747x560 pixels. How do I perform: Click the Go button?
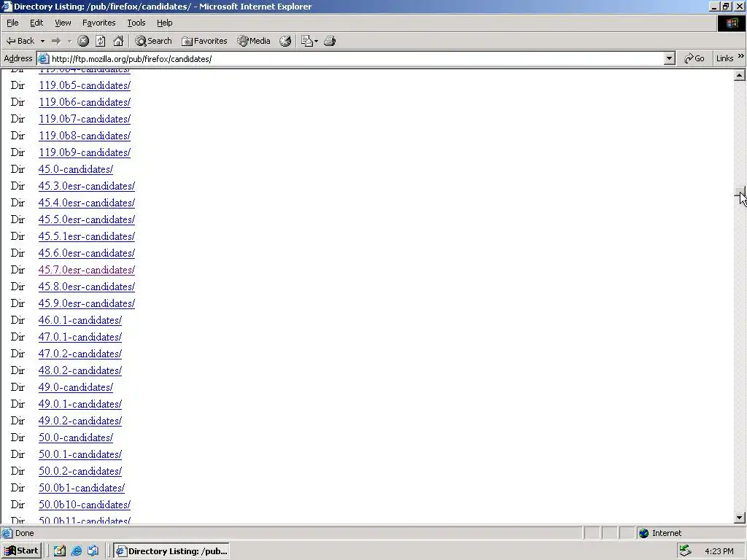pyautogui.click(x=694, y=58)
